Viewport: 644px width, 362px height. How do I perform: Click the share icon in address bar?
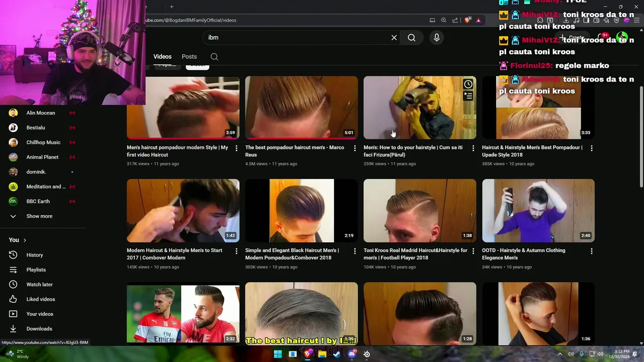pyautogui.click(x=455, y=20)
